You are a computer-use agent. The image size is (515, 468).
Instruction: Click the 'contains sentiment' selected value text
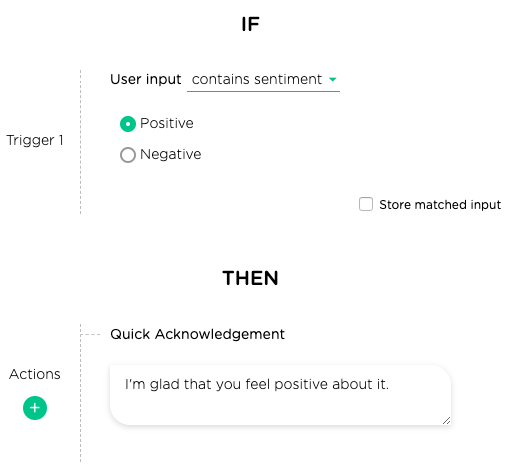[257, 79]
